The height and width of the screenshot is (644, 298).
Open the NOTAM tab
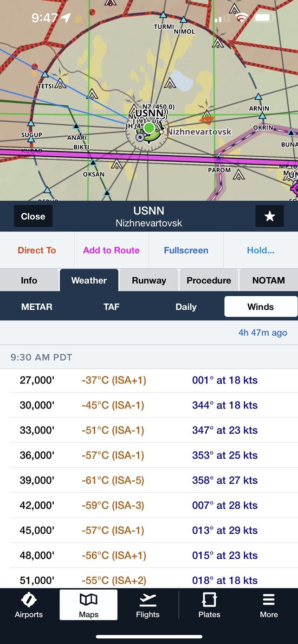[x=268, y=281]
